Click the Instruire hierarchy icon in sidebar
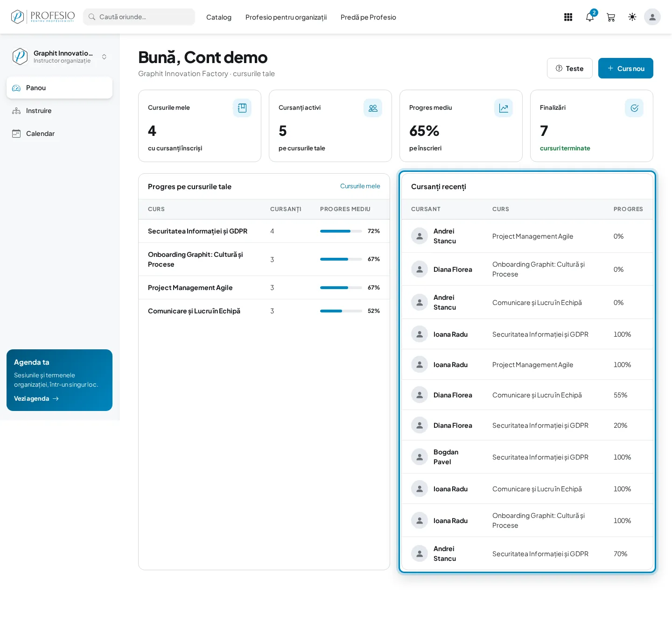 click(16, 111)
